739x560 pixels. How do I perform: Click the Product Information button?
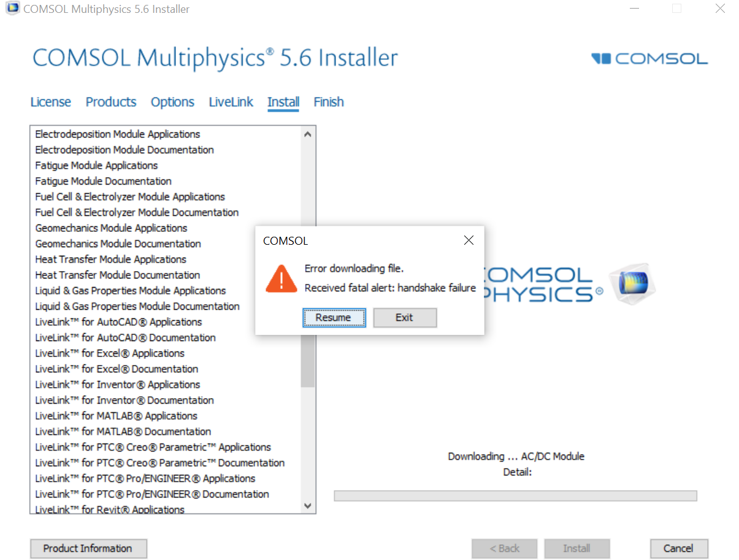click(88, 548)
